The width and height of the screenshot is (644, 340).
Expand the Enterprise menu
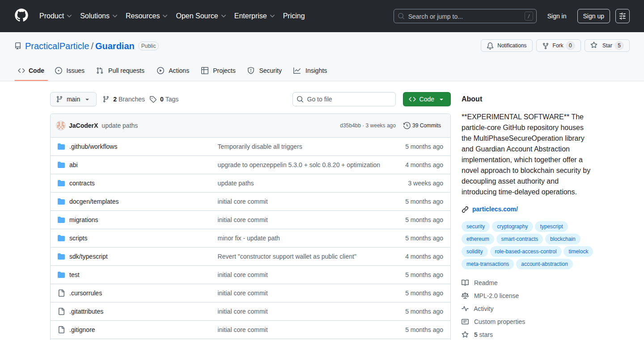coord(255,16)
